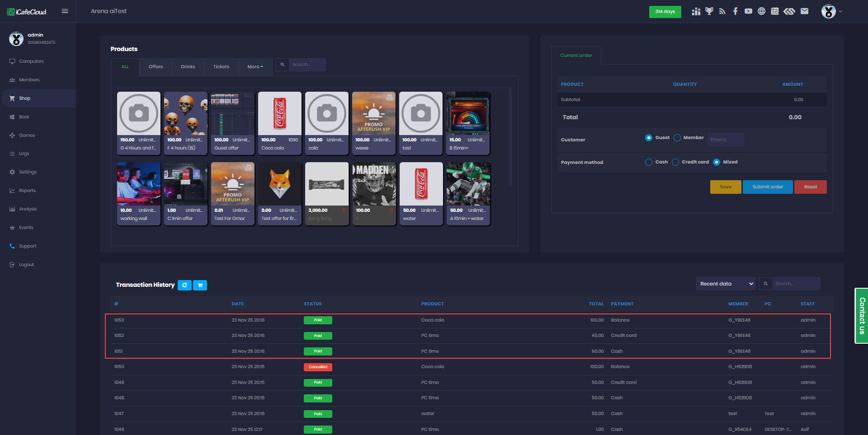Open the trophy icon in header

point(709,11)
